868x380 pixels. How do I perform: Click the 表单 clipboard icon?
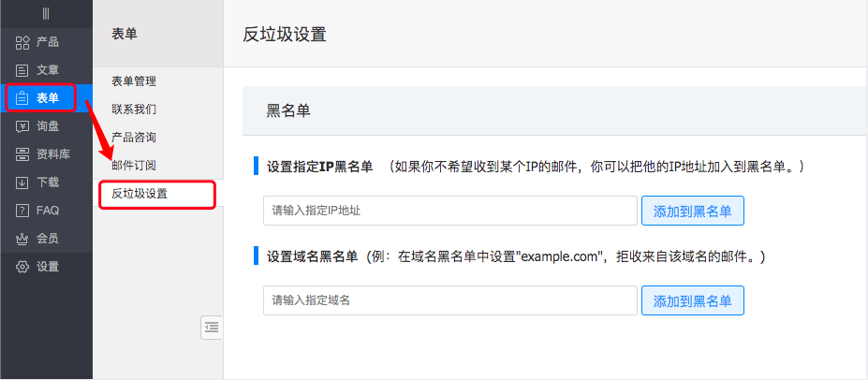[22, 98]
